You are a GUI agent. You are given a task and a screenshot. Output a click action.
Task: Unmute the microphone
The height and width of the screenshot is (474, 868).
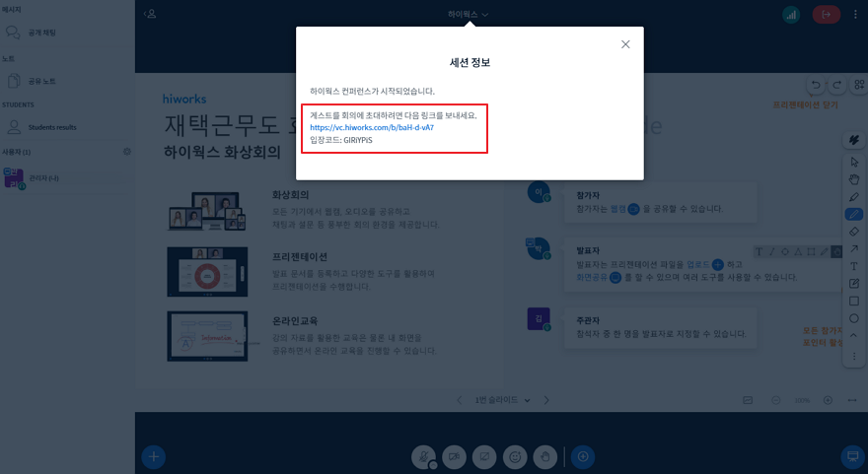point(423,456)
